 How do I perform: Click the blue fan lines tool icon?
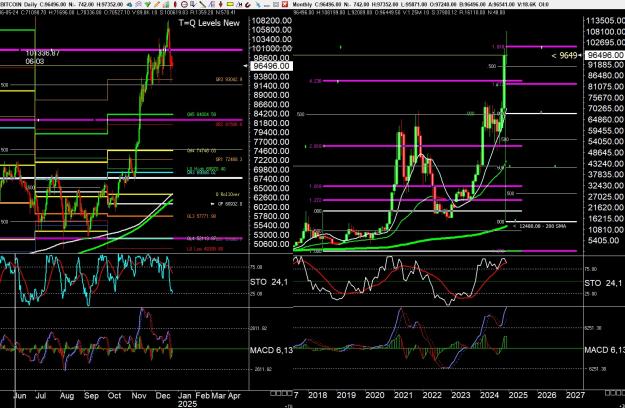212,4
